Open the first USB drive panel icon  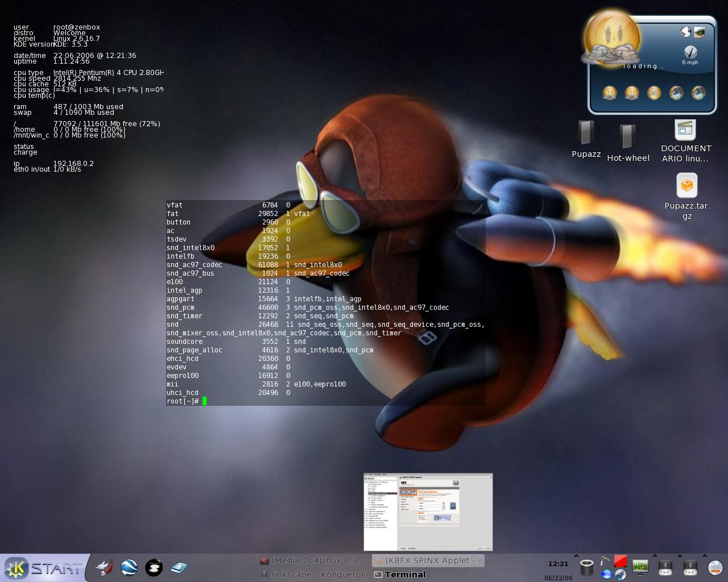pyautogui.click(x=665, y=567)
